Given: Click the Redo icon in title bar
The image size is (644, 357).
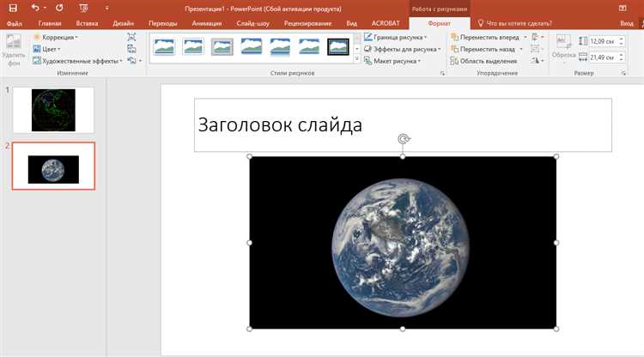Looking at the screenshot, I should click(x=58, y=7).
